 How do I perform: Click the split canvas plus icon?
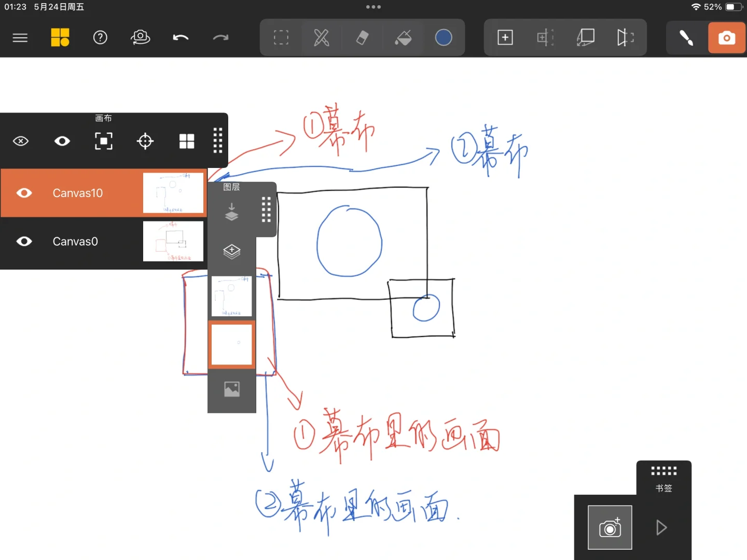point(545,37)
